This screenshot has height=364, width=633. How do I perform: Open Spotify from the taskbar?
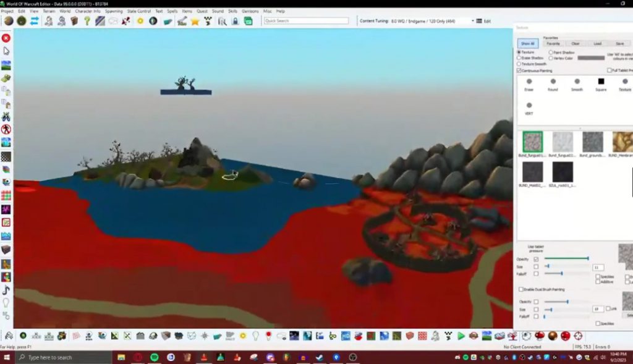(x=154, y=357)
